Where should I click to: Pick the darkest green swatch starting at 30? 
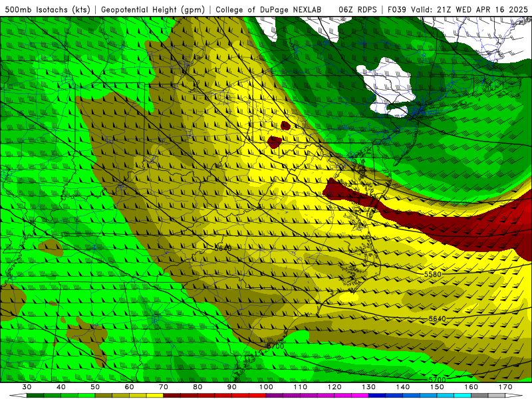pyautogui.click(x=35, y=396)
